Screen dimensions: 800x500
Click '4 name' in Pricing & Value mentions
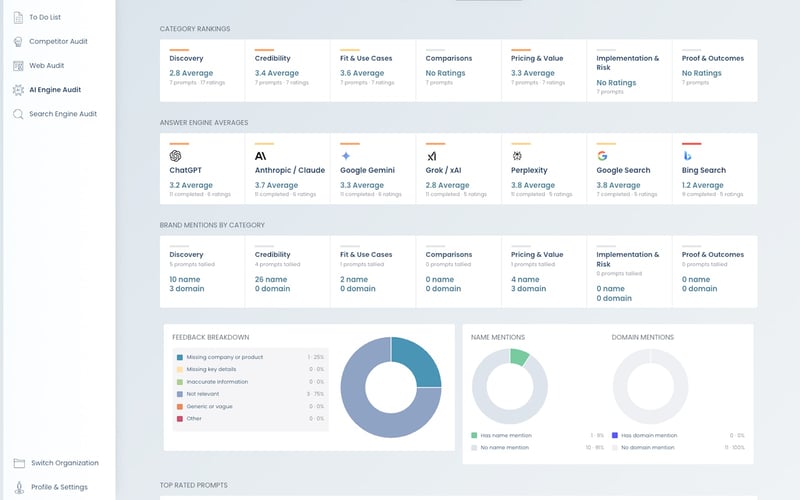point(525,280)
